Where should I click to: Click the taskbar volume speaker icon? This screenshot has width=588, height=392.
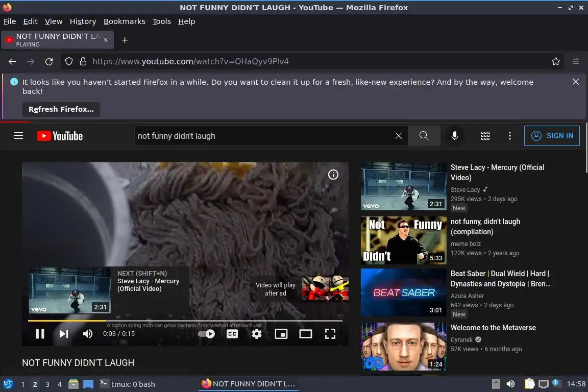[510, 384]
